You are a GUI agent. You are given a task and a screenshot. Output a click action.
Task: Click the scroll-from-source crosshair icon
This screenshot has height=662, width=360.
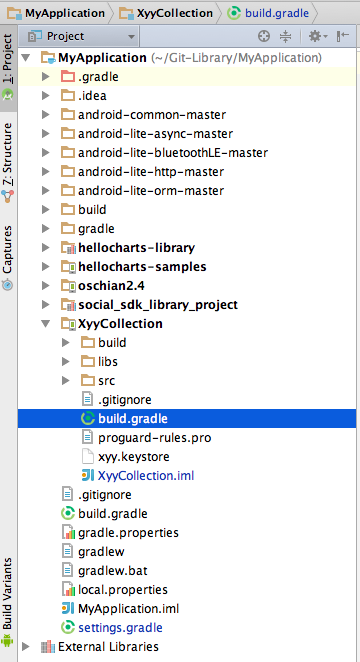[264, 36]
